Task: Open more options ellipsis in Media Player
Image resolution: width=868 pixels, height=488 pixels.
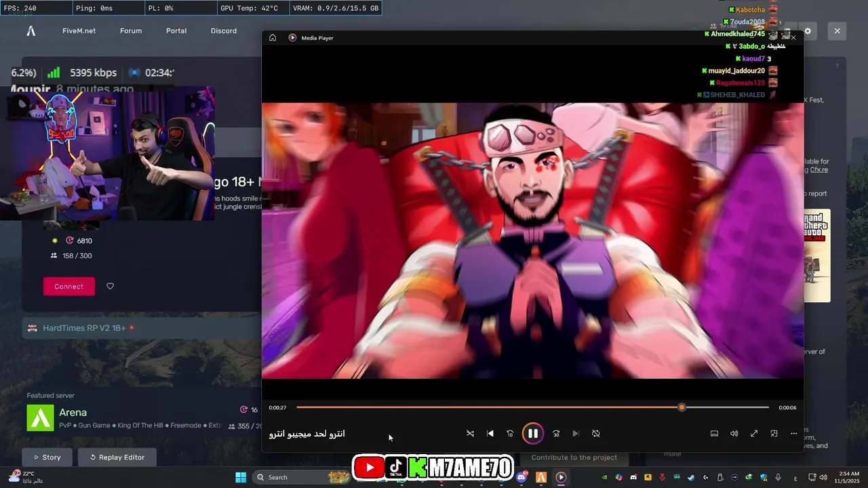Action: click(x=793, y=434)
